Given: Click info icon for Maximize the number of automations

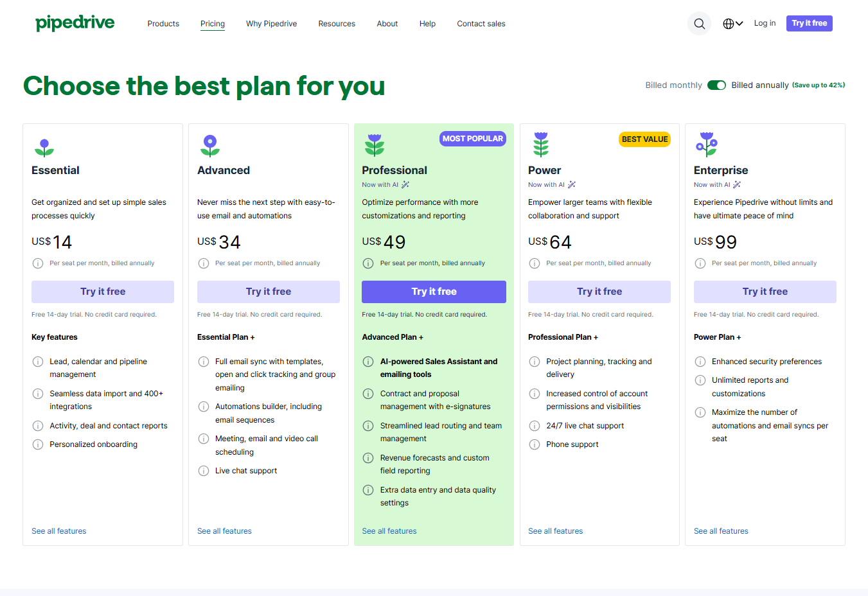Looking at the screenshot, I should 700,412.
